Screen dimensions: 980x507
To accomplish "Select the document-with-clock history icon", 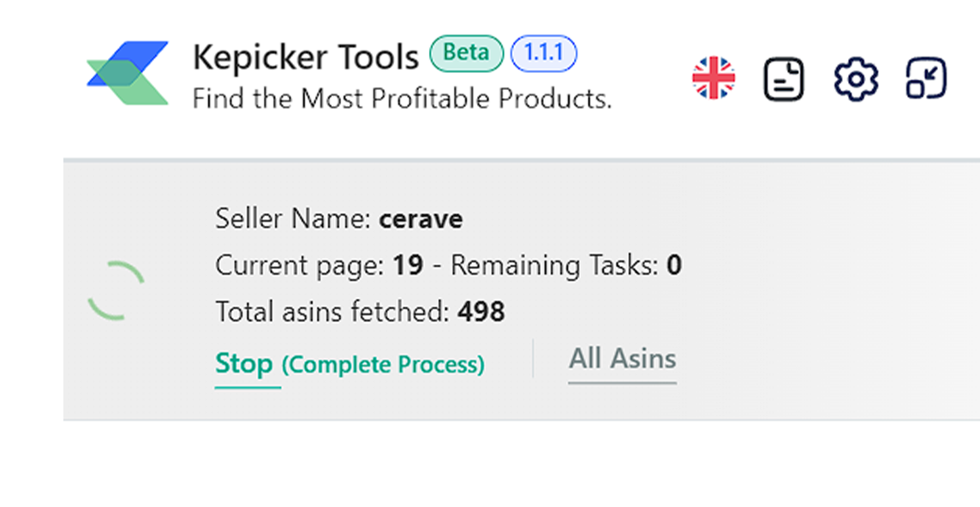I will (784, 78).
